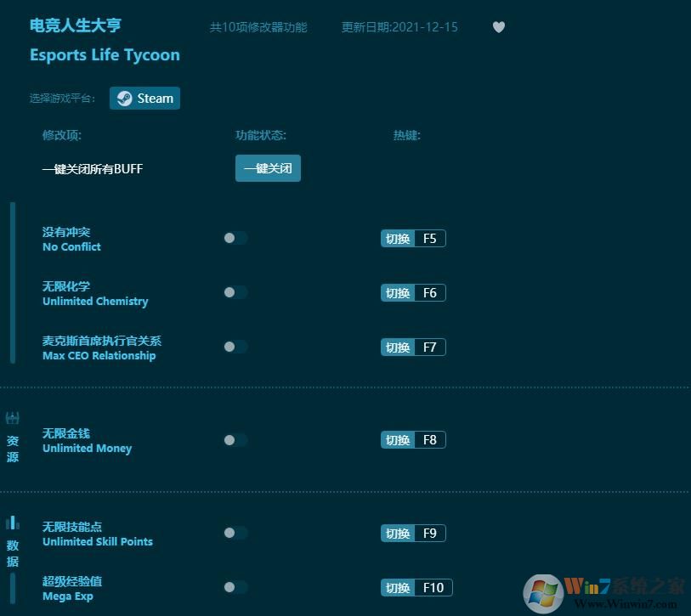The image size is (691, 616).
Task: Select the 数据 (Data) bar-chart icon in sidebar
Action: point(12,521)
